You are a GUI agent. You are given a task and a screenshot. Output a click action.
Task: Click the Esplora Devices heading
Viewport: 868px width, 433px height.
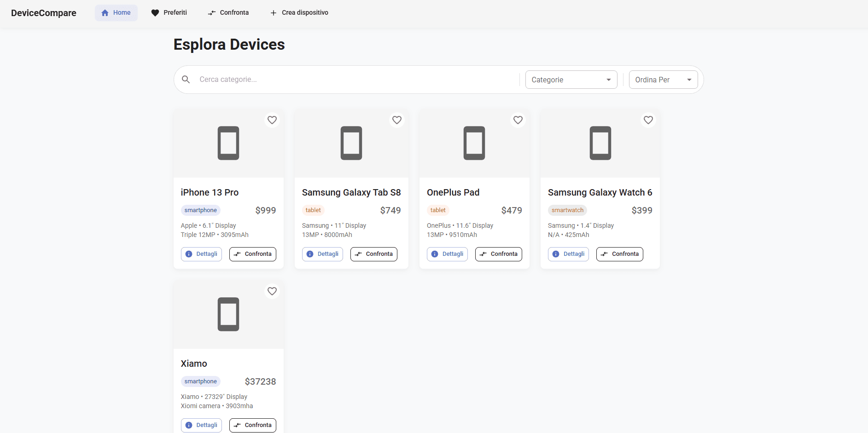[x=229, y=45]
